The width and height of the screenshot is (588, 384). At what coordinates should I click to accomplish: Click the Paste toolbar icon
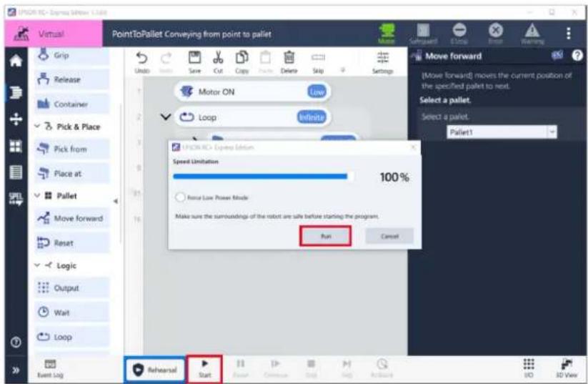pyautogui.click(x=266, y=62)
